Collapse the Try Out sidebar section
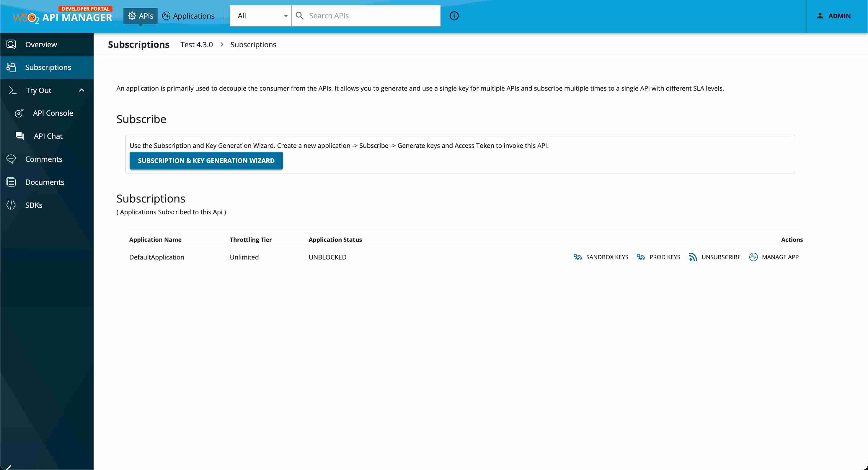The image size is (868, 470). (x=81, y=90)
